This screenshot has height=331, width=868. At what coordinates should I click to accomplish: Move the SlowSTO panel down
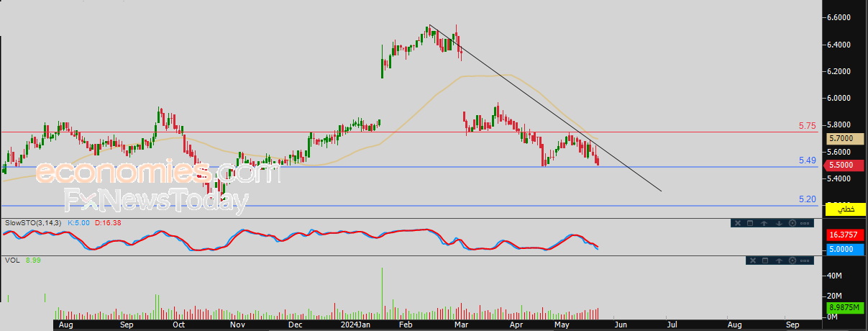pos(779,223)
